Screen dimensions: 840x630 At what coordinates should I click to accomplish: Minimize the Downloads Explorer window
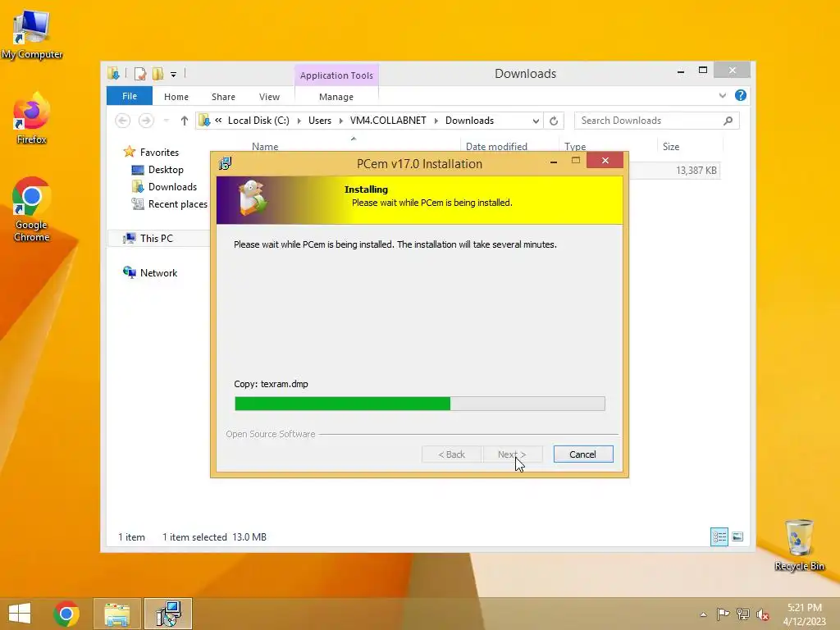coord(681,71)
